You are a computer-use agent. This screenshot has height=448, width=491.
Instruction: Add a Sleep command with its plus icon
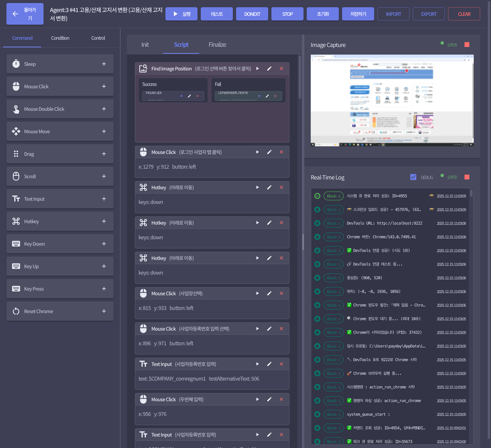[x=104, y=64]
